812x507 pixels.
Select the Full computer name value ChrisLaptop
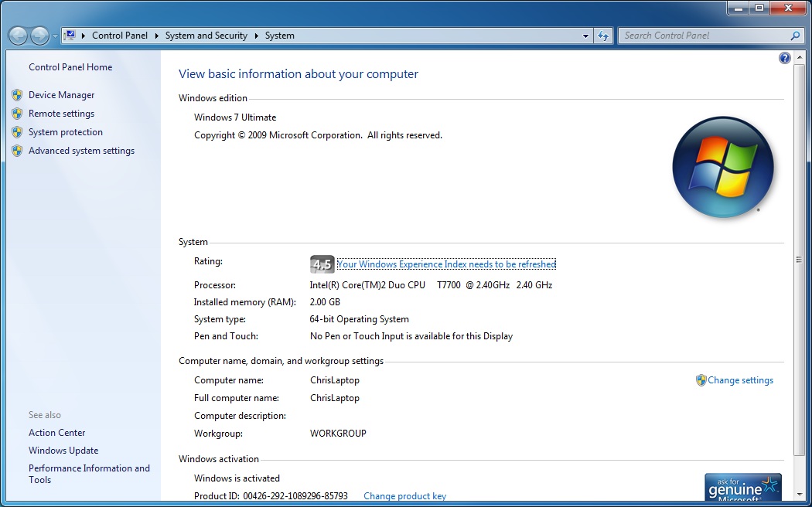(x=335, y=398)
